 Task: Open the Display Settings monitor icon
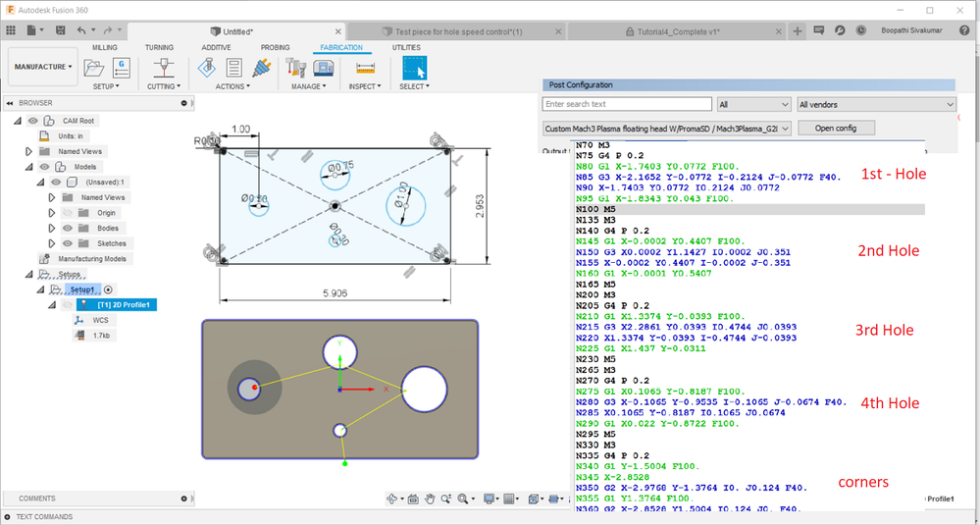pos(489,499)
